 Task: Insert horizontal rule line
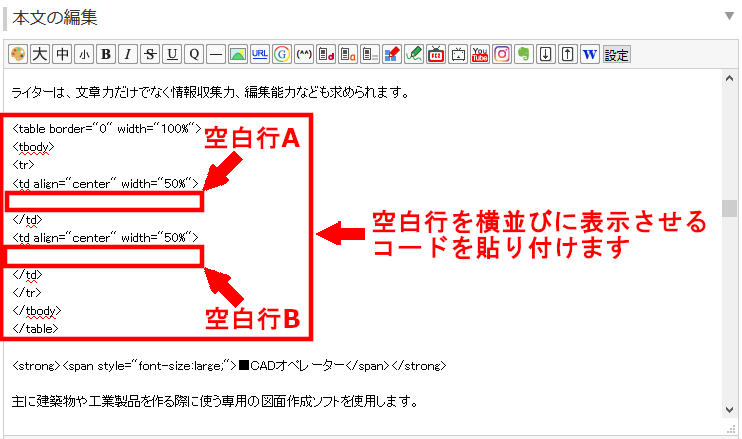coord(216,54)
